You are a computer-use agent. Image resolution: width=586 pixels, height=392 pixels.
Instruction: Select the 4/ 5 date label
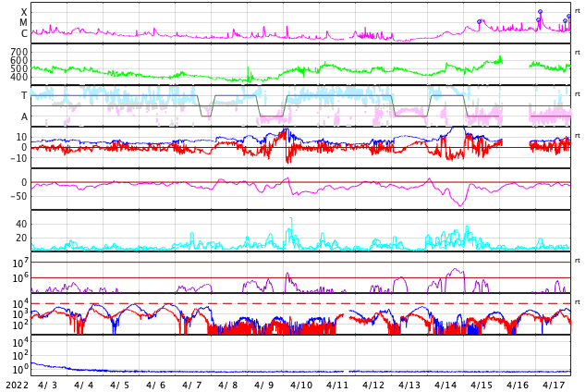[x=119, y=386]
